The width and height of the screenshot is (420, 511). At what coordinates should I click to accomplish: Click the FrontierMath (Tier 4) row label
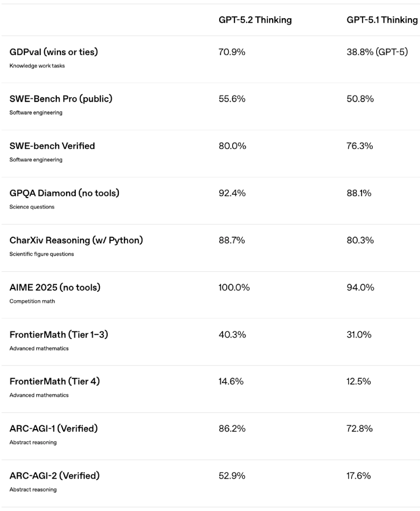click(x=55, y=382)
